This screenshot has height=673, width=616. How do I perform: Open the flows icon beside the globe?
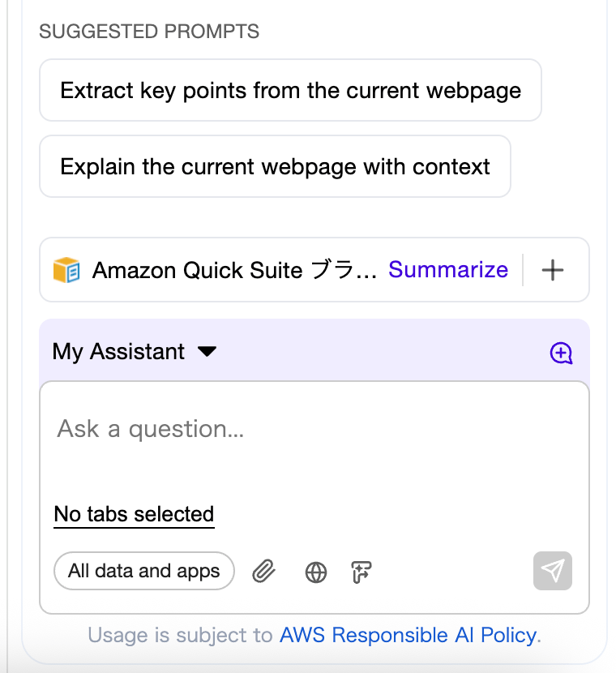coord(361,572)
